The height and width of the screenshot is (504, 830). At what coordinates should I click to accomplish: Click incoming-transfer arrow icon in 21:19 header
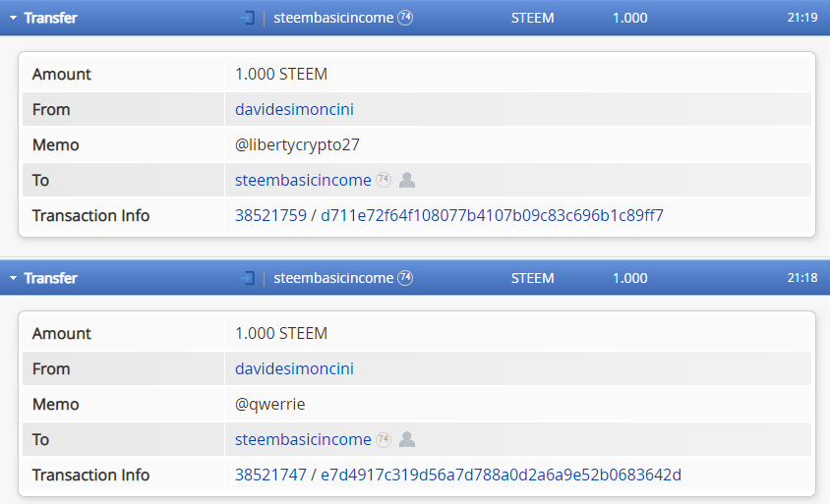(x=247, y=18)
